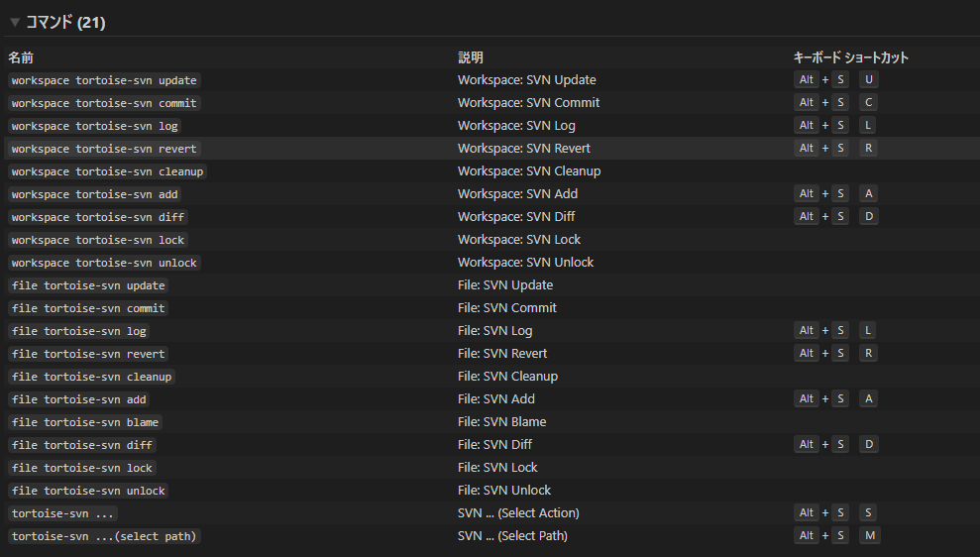The height and width of the screenshot is (557, 980).
Task: Click the workspace tortoise-svn cleanup command
Action: pos(107,171)
